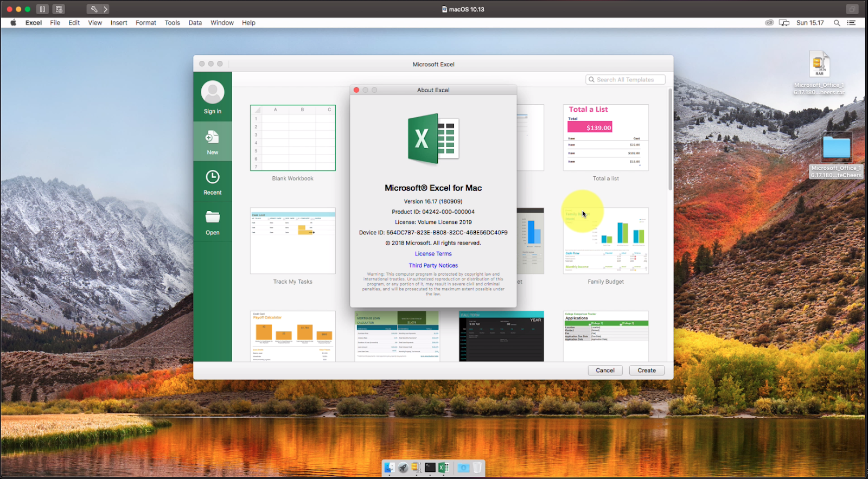Open the Downloads folder in Dock
868x479 pixels.
point(463,468)
